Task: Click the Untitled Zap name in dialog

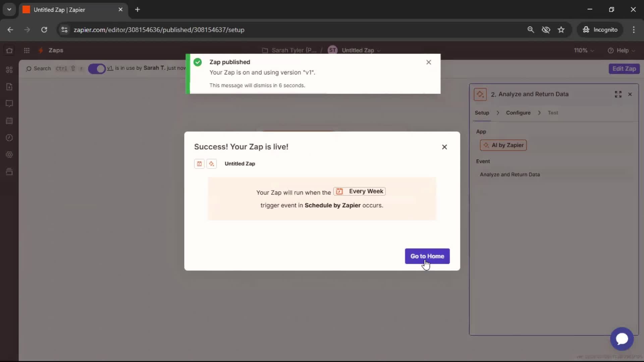Action: 239,164
